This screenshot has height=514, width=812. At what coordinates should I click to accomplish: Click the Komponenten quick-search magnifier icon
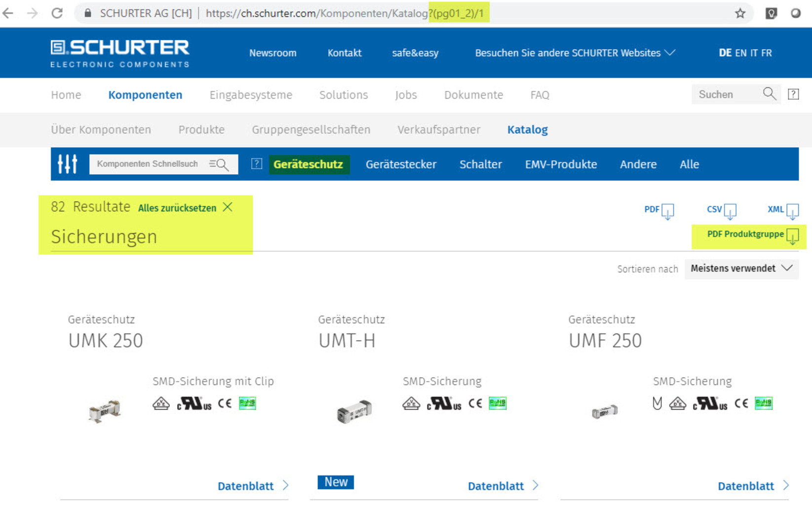coord(219,164)
